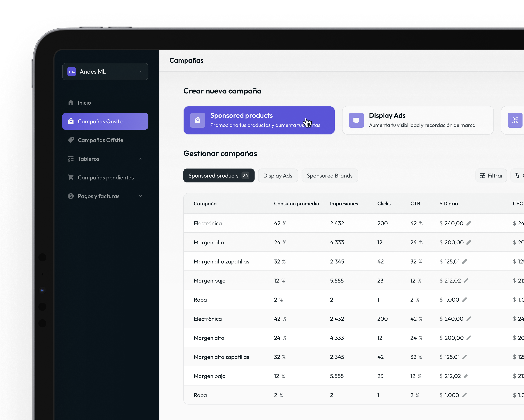
Task: Switch to the Display Ads tab
Action: click(278, 175)
